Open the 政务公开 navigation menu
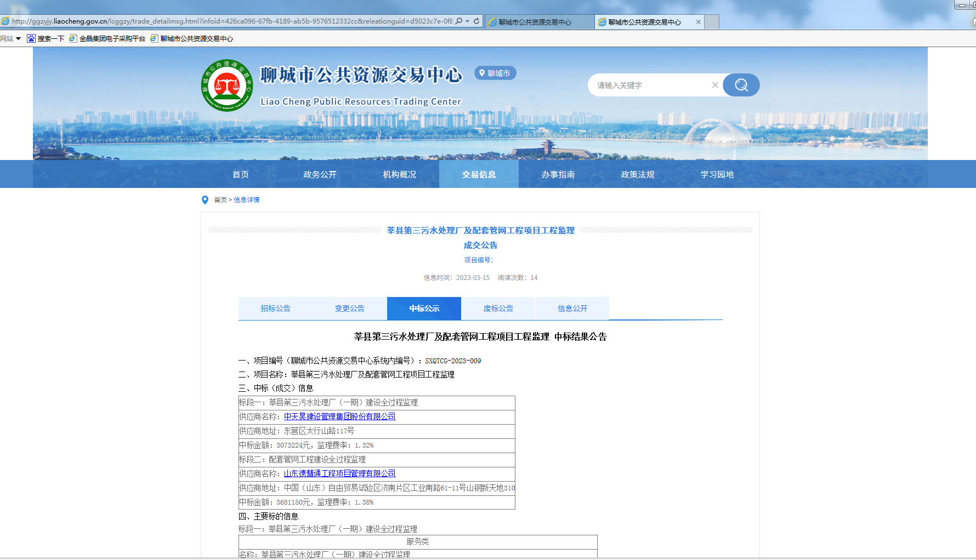The image size is (976, 560). (320, 174)
